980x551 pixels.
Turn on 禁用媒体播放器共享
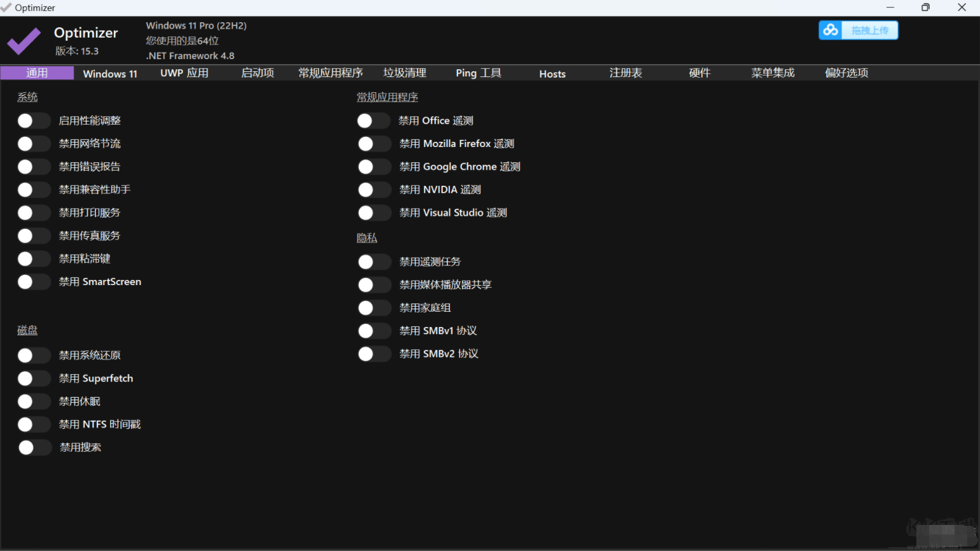tap(374, 284)
